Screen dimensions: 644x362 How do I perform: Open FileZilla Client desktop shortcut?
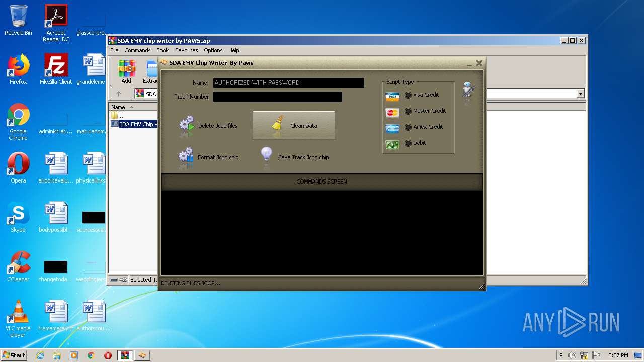tap(56, 69)
